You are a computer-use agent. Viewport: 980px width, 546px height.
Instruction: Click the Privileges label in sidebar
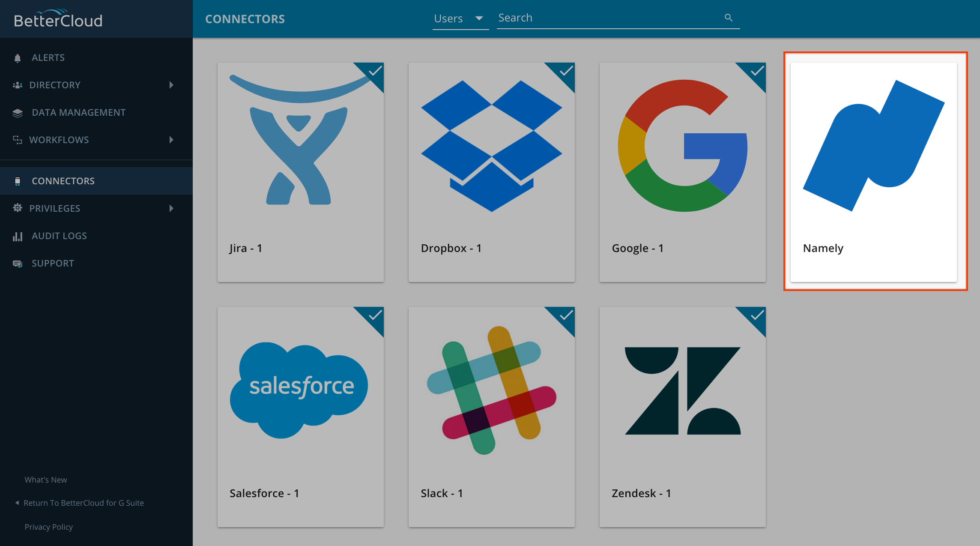[x=55, y=208]
